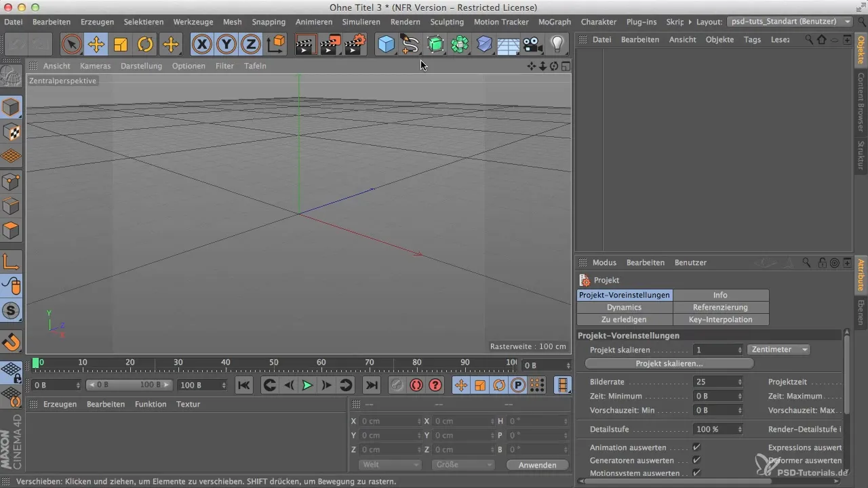The width and height of the screenshot is (868, 488).
Task: Open the Referenzierung tab
Action: 721,308
